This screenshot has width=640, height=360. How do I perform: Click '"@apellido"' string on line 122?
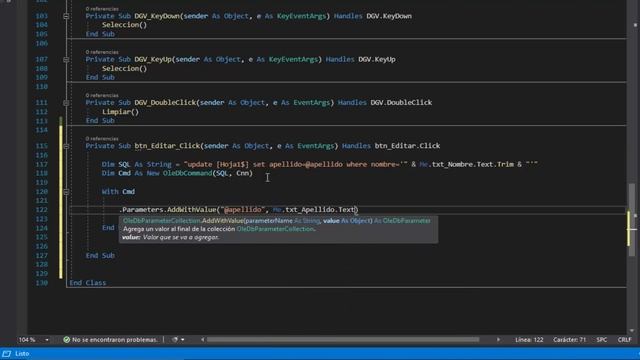point(242,210)
